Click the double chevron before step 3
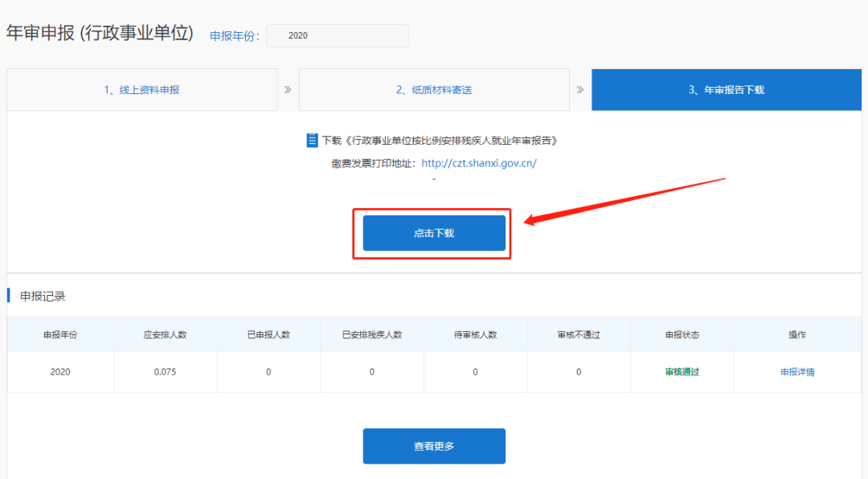Screen dimensions: 868x479 [580, 89]
